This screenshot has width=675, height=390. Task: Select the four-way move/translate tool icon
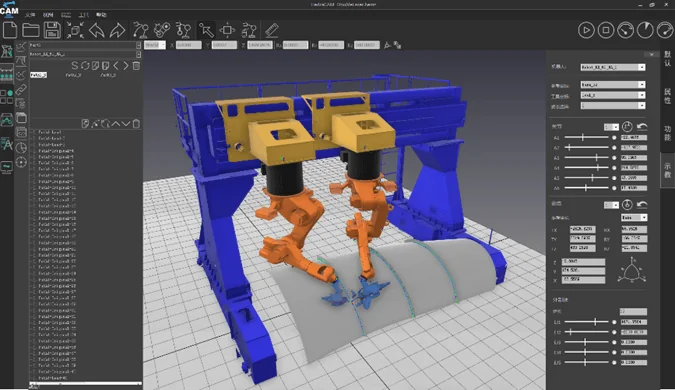pyautogui.click(x=227, y=30)
